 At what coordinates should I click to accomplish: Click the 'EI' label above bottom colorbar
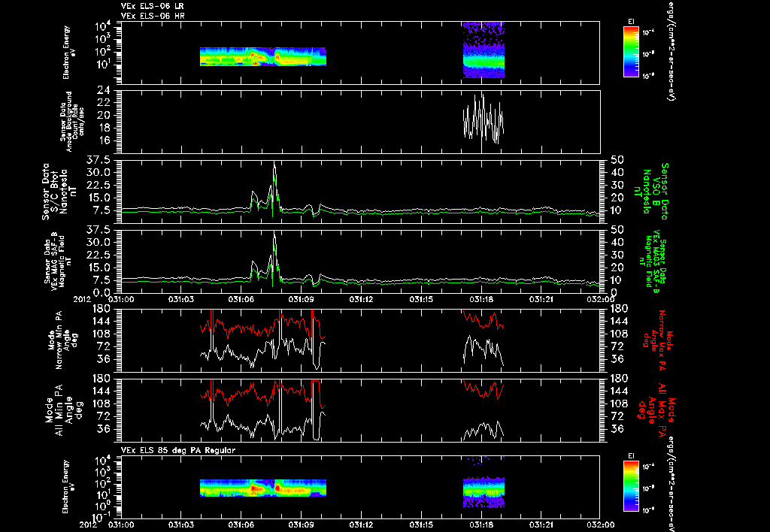(x=631, y=456)
